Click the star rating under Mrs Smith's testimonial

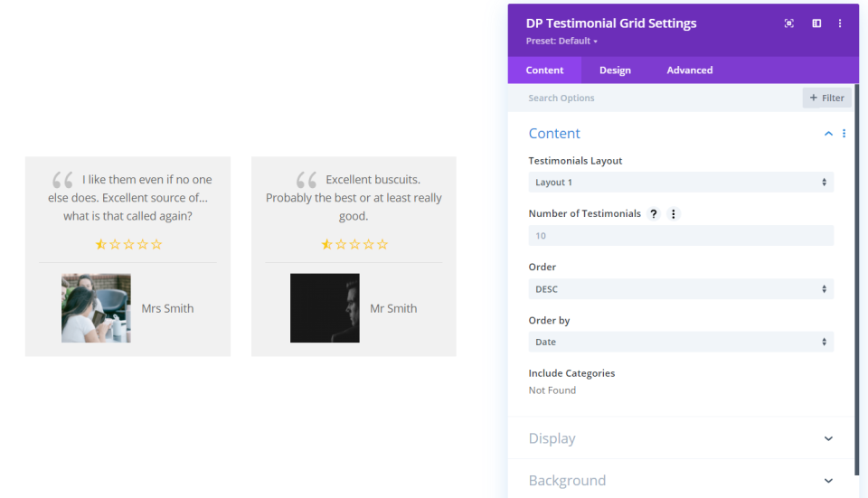(x=128, y=244)
